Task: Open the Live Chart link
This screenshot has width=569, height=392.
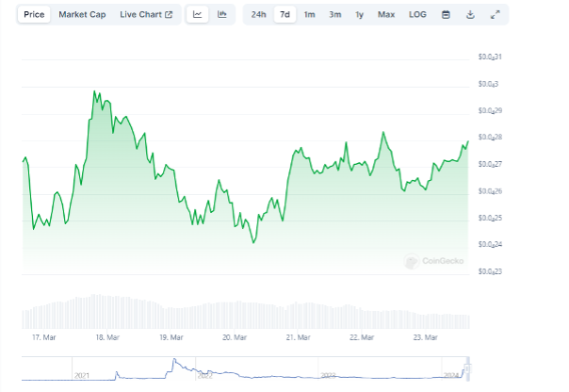Action: coord(146,15)
